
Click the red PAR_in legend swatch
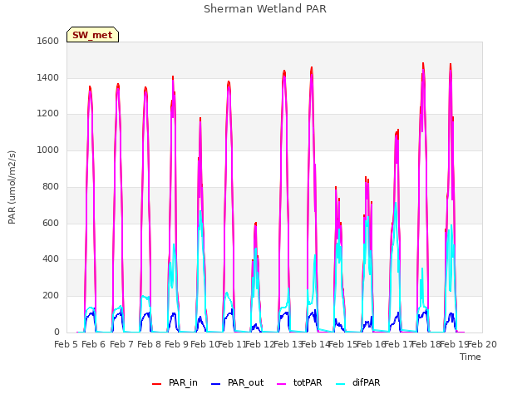tap(157, 384)
